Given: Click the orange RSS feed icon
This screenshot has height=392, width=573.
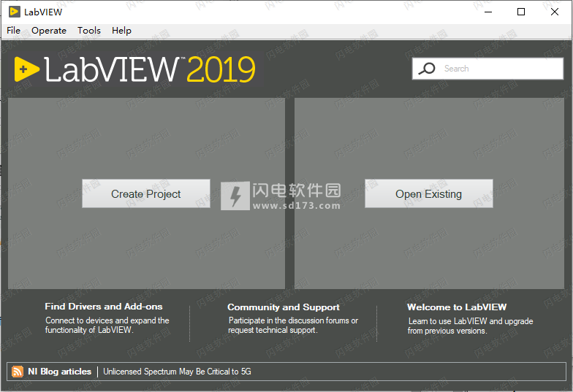Looking at the screenshot, I should 18,372.
